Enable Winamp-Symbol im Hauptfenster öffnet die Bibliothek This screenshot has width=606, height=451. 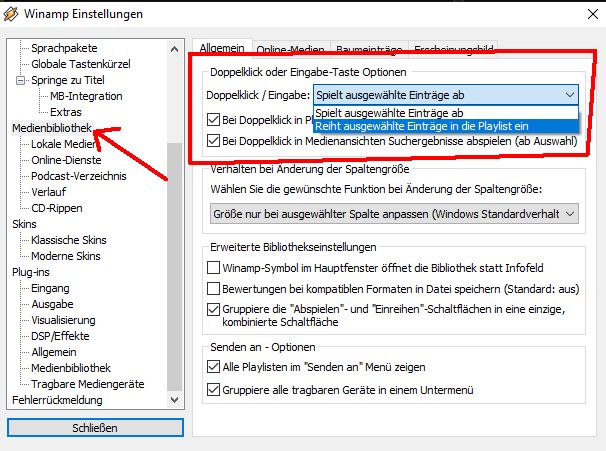tap(213, 267)
